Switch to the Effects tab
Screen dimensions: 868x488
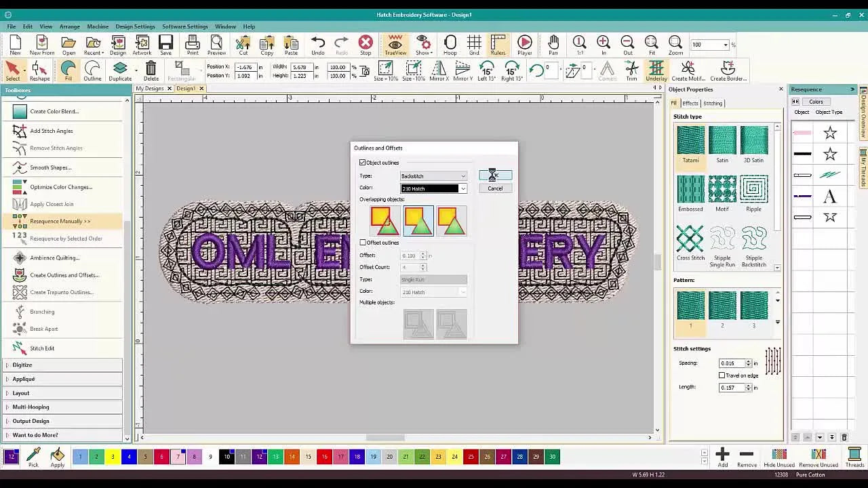[x=690, y=103]
